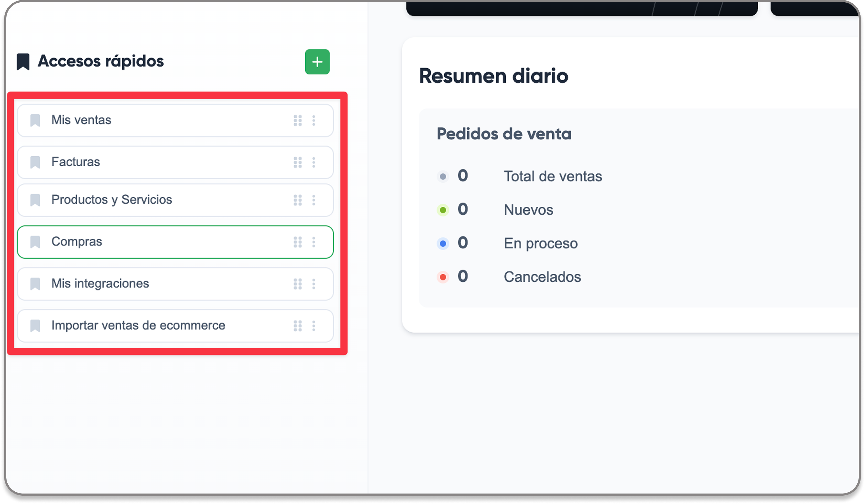
Task: Open the Compras shortcut
Action: click(x=175, y=242)
